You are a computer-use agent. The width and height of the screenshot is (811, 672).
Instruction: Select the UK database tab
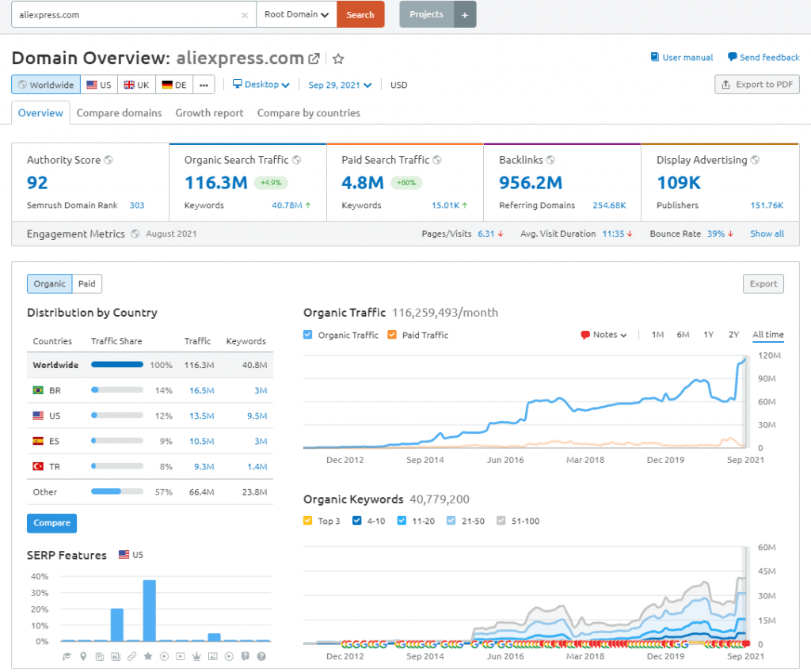[x=136, y=85]
